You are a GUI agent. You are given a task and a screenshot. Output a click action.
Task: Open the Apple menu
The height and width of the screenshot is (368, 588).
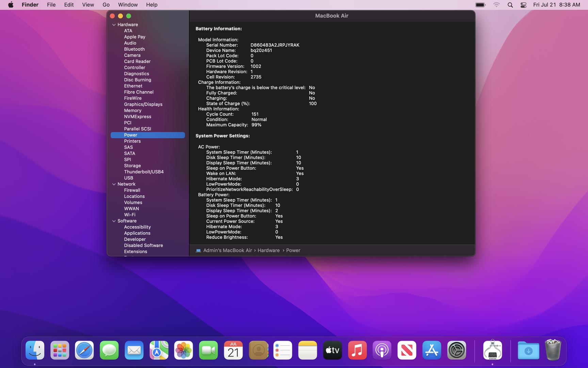[11, 5]
